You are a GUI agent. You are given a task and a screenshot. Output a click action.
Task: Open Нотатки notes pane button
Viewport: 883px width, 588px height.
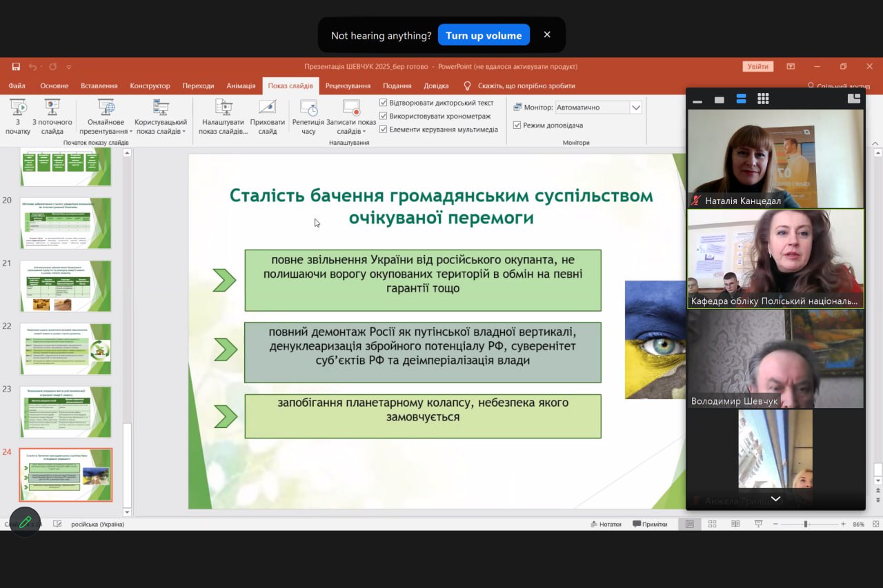[x=606, y=524]
